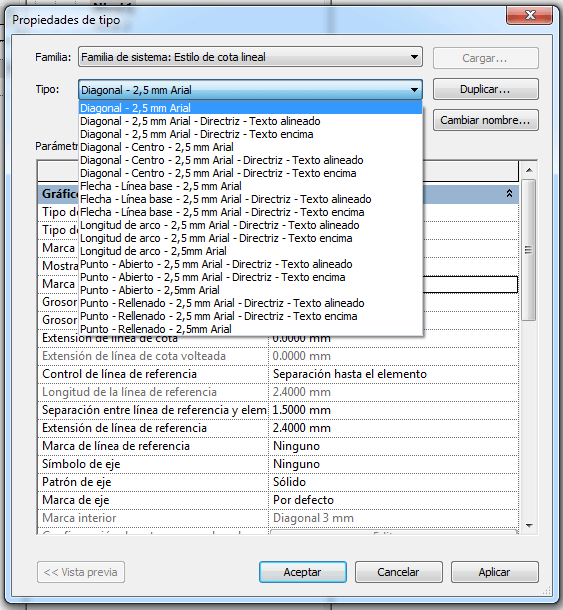
Task: Click the Cambiar nombre button
Action: click(486, 120)
